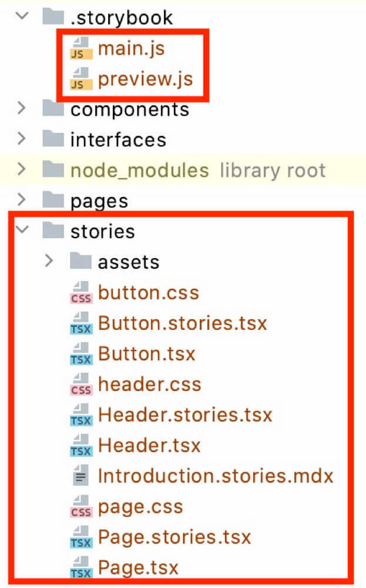Screen dimensions: 366x588
Task: Click the main.js JavaScript file icon
Action: (x=80, y=49)
